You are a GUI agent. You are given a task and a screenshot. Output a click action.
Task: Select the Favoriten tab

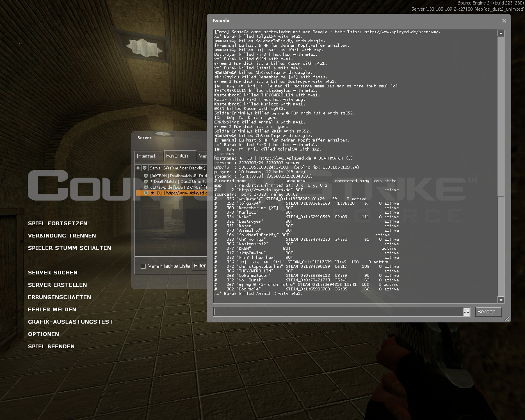(177, 156)
